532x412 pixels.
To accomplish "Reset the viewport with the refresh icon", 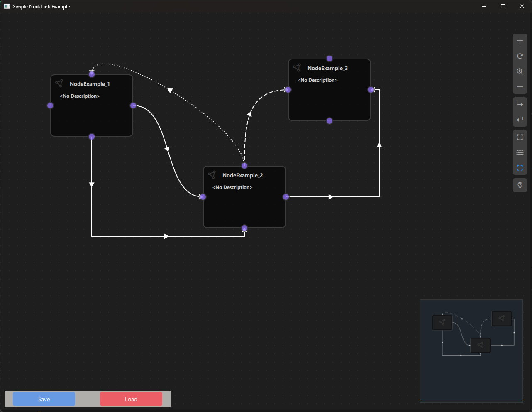I will [x=520, y=56].
